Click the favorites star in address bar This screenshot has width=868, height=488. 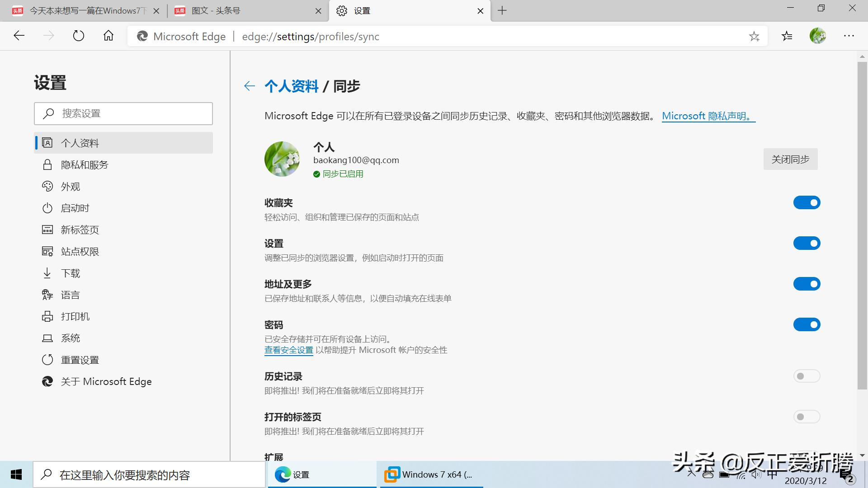(x=754, y=36)
